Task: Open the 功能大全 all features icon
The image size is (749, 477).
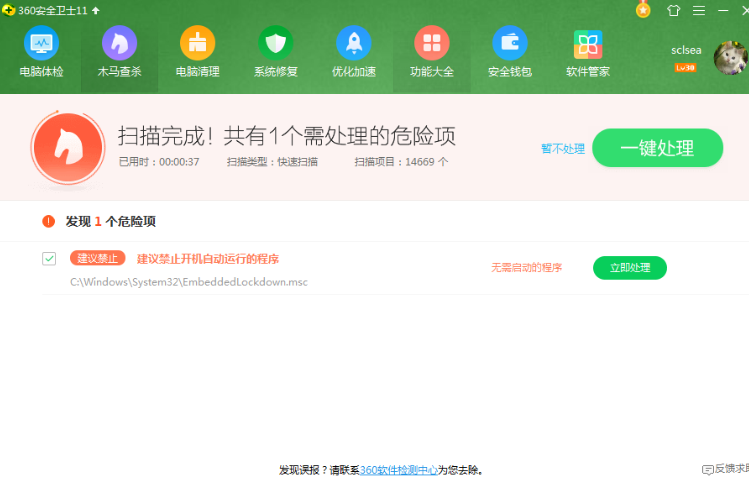Action: (432, 43)
